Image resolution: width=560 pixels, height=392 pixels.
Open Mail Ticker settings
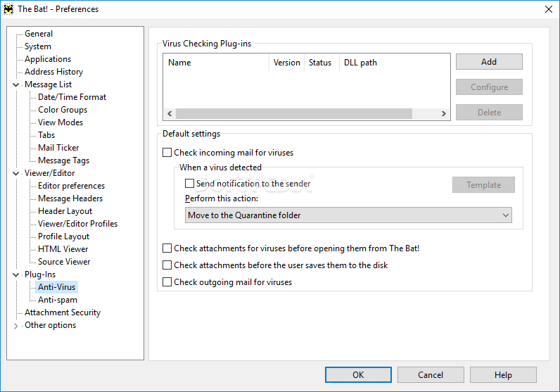pos(58,148)
